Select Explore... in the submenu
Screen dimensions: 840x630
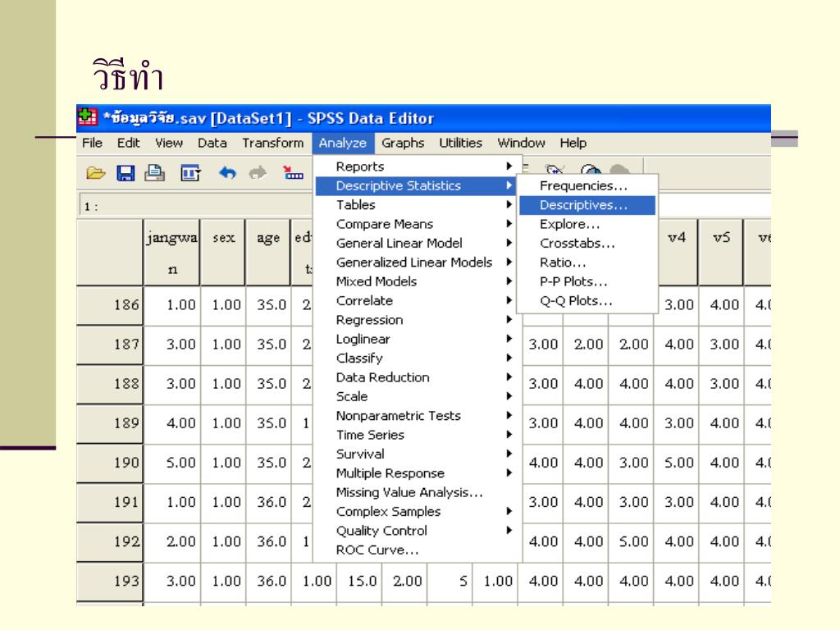(587, 224)
